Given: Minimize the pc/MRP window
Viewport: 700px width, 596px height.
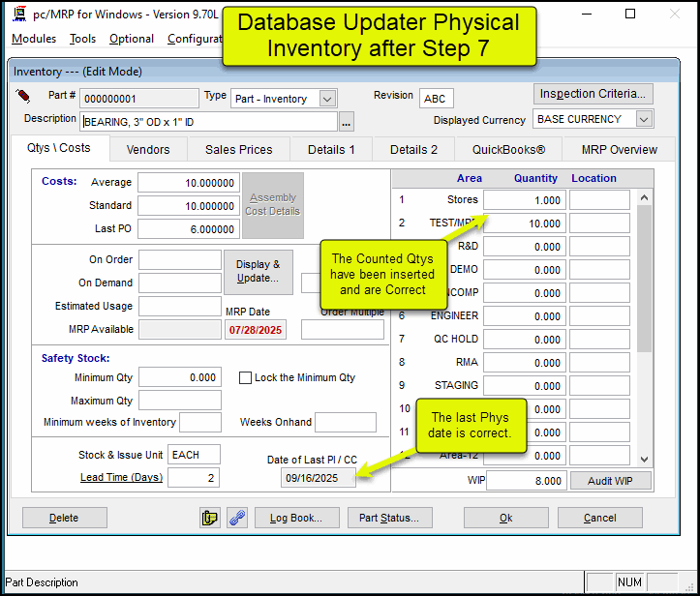Looking at the screenshot, I should (587, 15).
